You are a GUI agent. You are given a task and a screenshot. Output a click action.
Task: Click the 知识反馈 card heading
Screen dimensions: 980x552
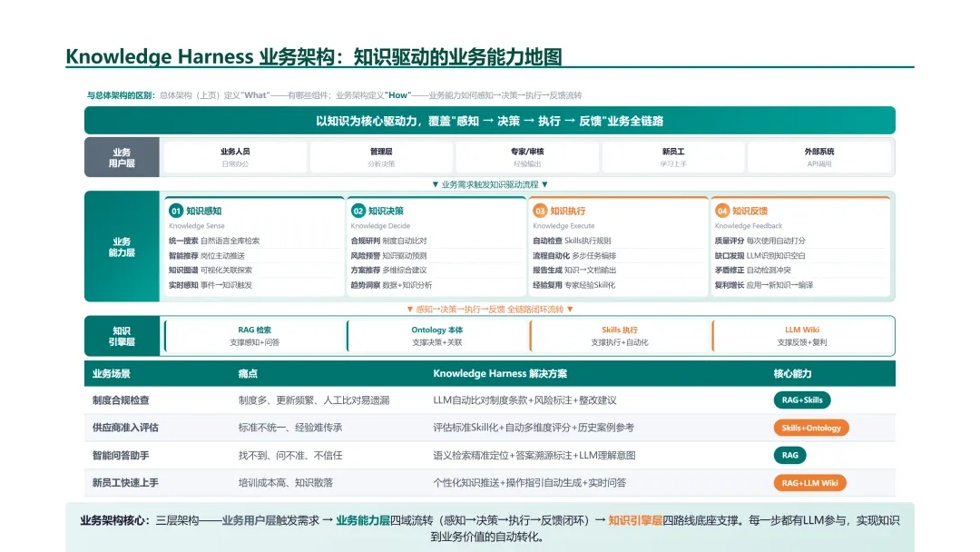[750, 211]
